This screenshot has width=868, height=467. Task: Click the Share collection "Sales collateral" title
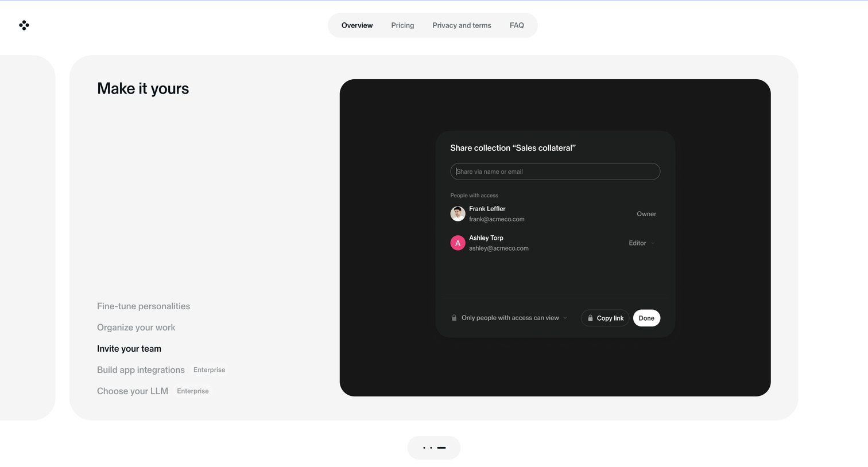click(x=513, y=148)
